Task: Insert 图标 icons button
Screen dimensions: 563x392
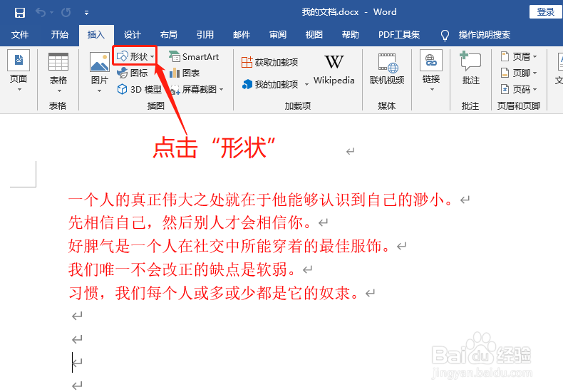Action: click(x=132, y=73)
